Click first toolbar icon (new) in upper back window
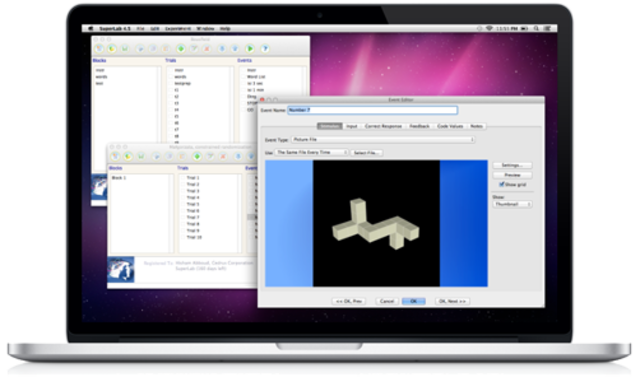Screen dimensions: 640x377 coord(99,49)
